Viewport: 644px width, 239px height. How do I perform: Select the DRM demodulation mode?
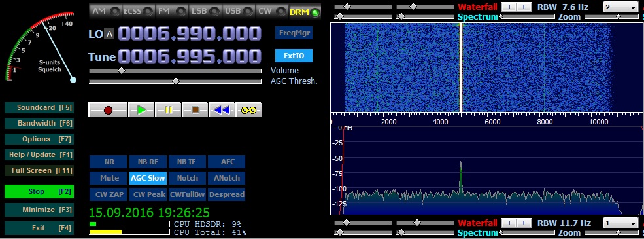(305, 12)
